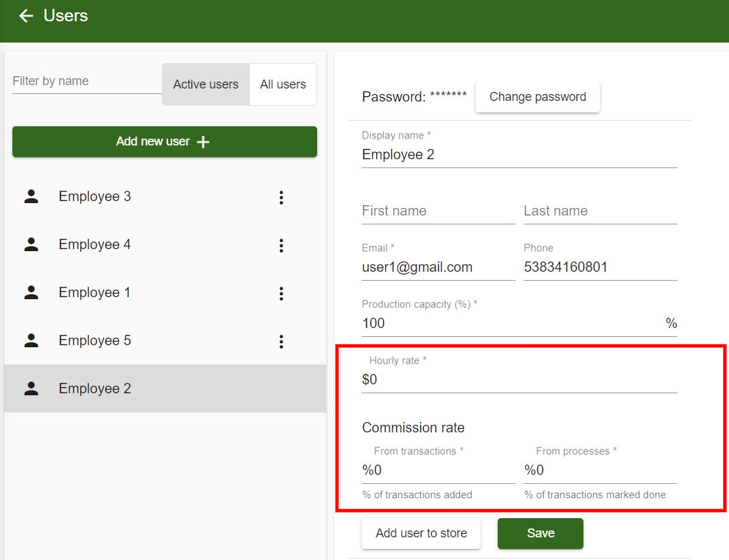Edit the From processes commission field

pyautogui.click(x=600, y=470)
